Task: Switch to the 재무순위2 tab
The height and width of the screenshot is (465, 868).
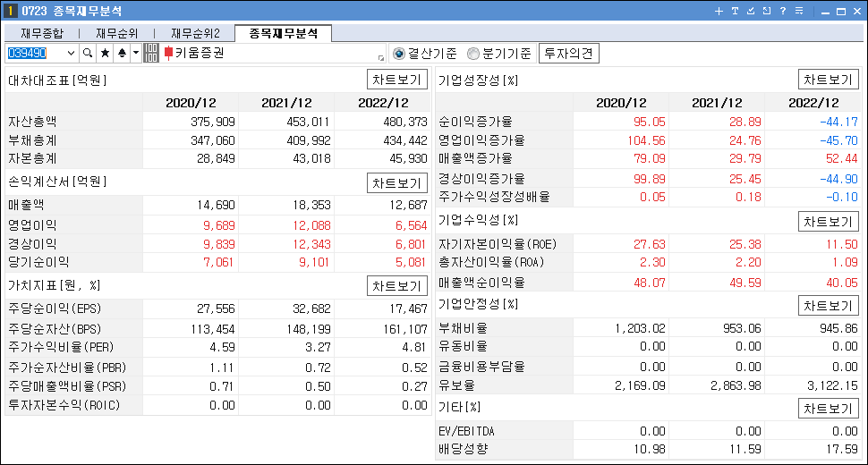Action: coord(195,34)
